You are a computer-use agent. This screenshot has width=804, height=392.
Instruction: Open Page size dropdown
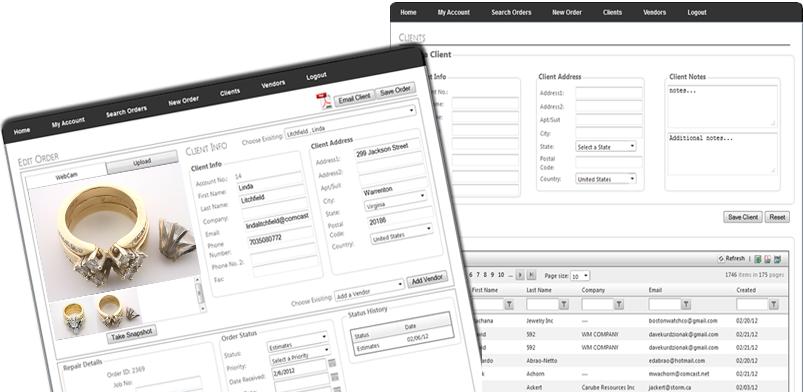(x=579, y=276)
